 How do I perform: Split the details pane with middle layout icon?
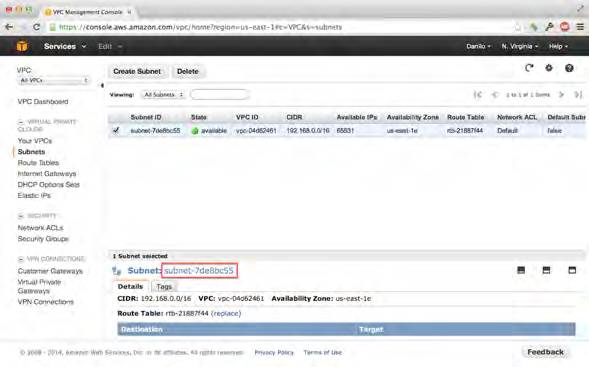tap(546, 270)
